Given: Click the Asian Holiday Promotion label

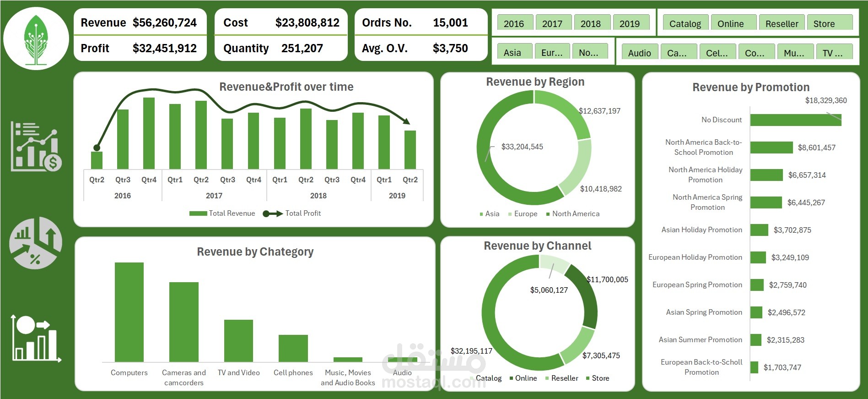Looking at the screenshot, I should pos(702,230).
